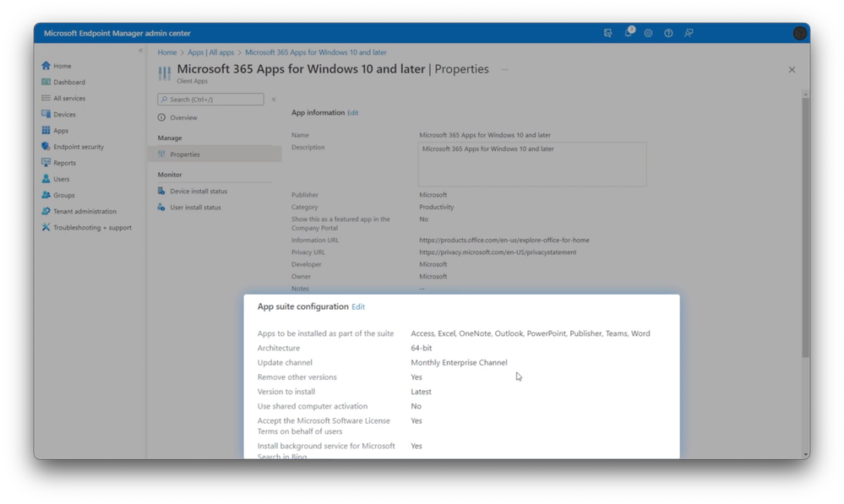This screenshot has height=504, width=844.
Task: Click 'Microsoft Endpoint Manager admin center' title
Action: (x=117, y=33)
